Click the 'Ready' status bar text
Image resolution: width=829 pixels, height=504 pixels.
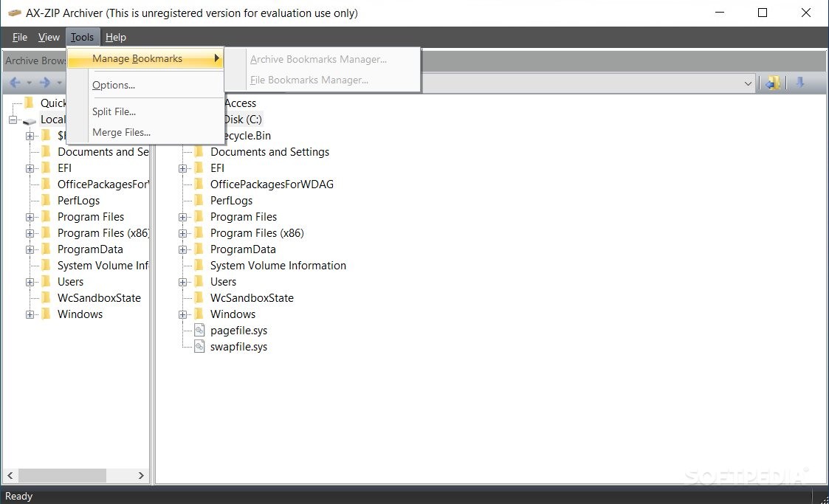[x=18, y=496]
